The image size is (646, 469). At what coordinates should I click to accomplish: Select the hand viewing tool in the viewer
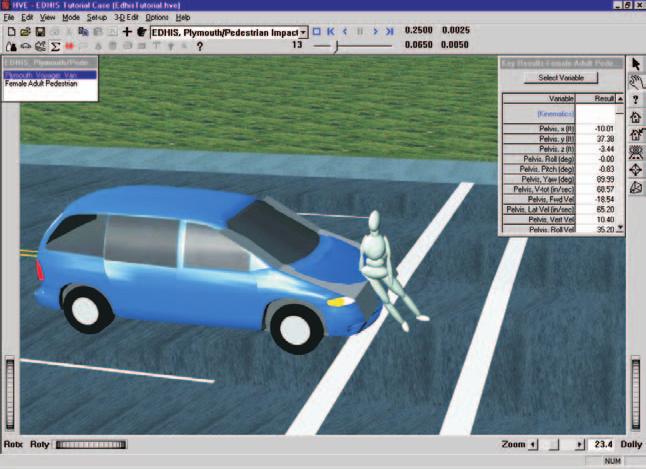(636, 82)
